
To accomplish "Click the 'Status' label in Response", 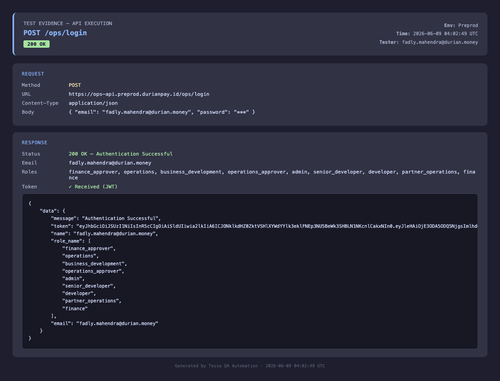I will 31,154.
